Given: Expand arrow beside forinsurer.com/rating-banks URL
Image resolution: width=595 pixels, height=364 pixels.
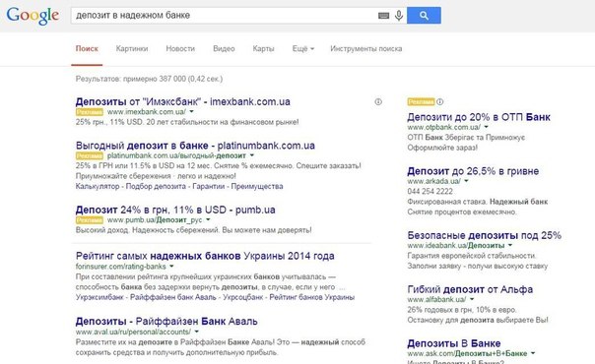Looking at the screenshot, I should [x=171, y=267].
